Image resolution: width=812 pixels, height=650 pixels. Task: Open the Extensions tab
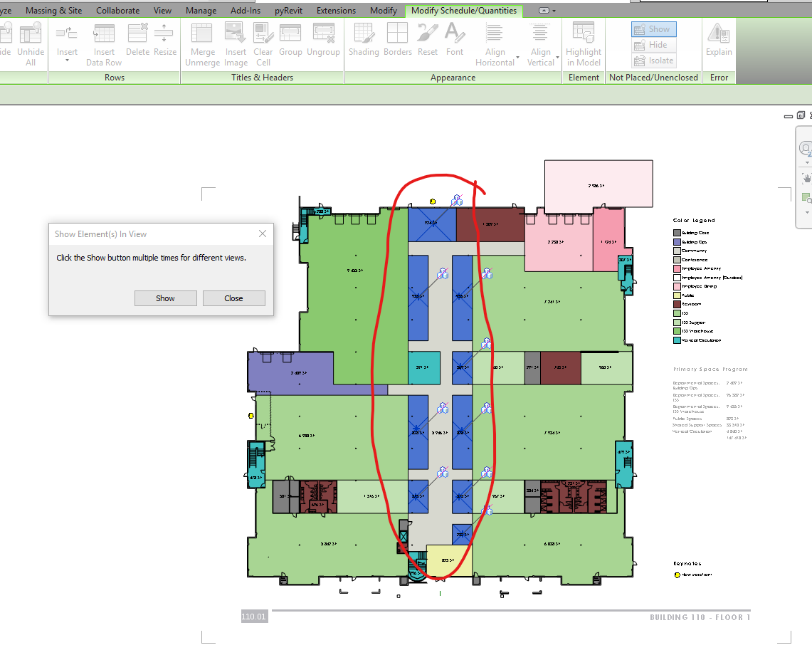pyautogui.click(x=336, y=11)
